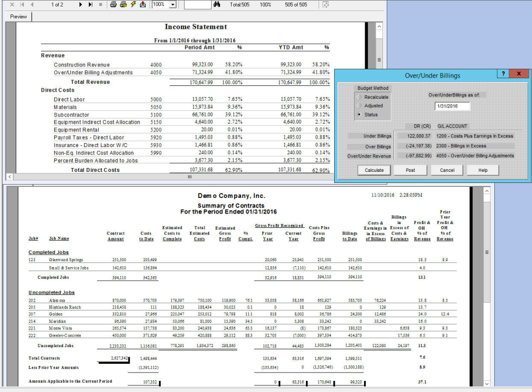Viewport: 532px width, 392px height.
Task: Click Cancel in Over/Under Billings dialog
Action: pyautogui.click(x=447, y=170)
